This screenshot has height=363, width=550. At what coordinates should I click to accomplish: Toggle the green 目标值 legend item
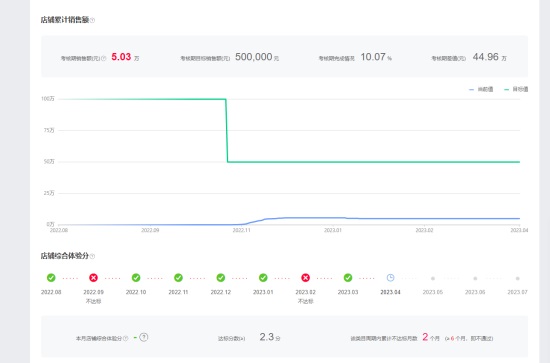(x=516, y=89)
